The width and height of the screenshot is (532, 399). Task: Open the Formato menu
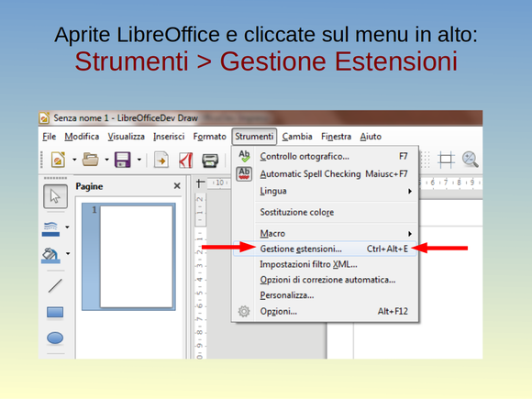[x=210, y=137]
